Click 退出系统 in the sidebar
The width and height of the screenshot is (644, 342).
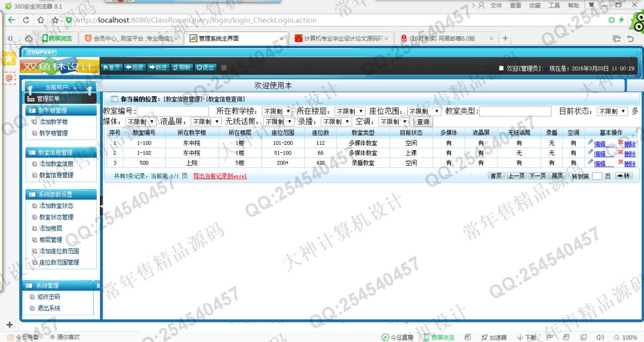49,308
